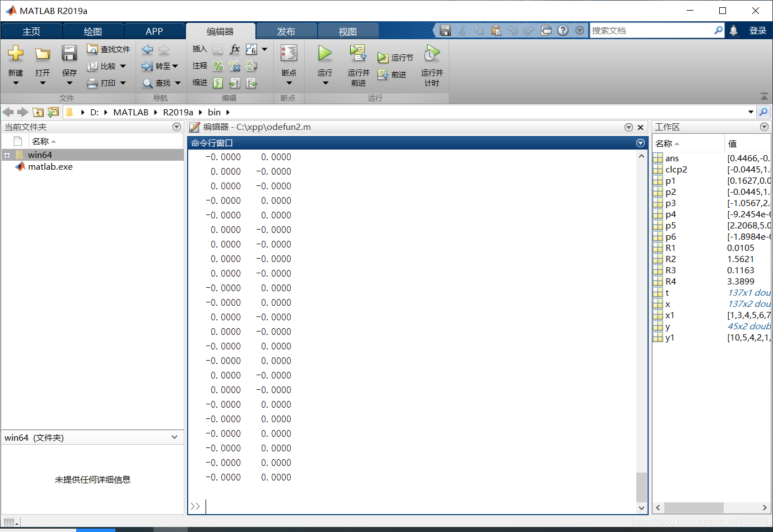Viewport: 773px width, 532px height.
Task: Switch to the 视图 (View) tab
Action: pos(348,31)
